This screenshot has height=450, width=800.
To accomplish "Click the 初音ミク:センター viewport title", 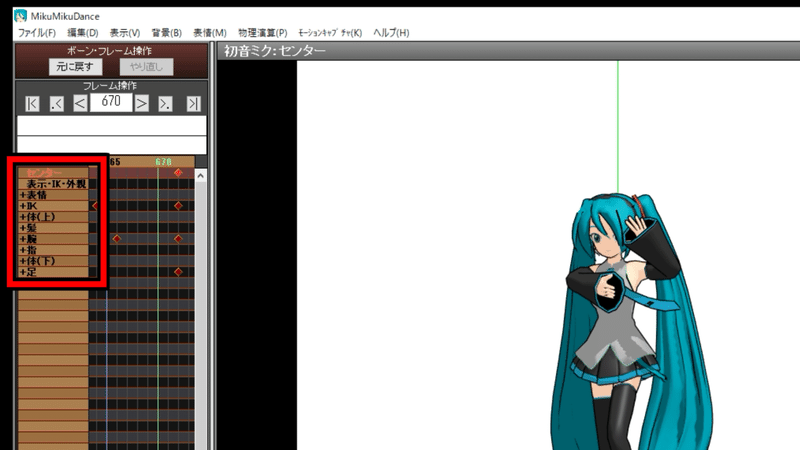I will point(274,51).
